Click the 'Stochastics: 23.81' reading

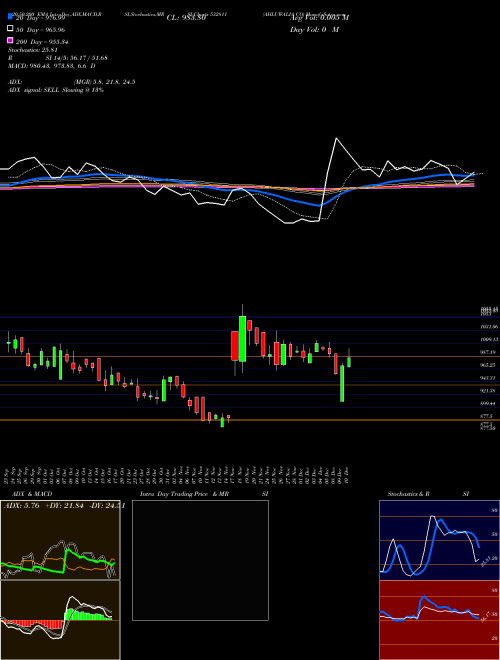click(33, 50)
